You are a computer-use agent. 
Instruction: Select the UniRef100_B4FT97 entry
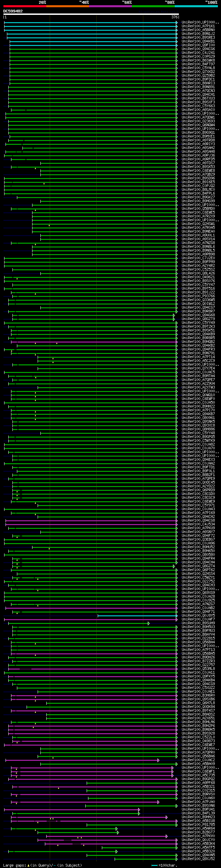pos(198,64)
